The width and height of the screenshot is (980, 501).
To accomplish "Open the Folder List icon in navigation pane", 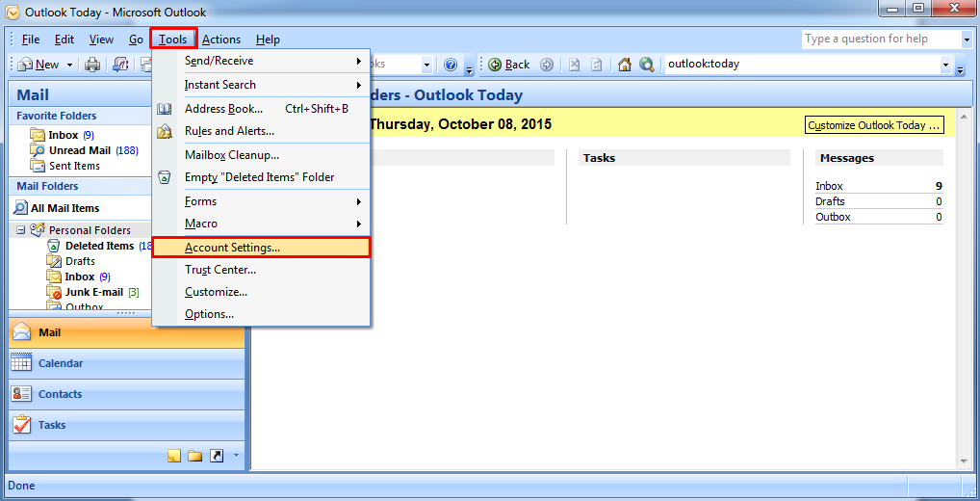I will coord(195,456).
